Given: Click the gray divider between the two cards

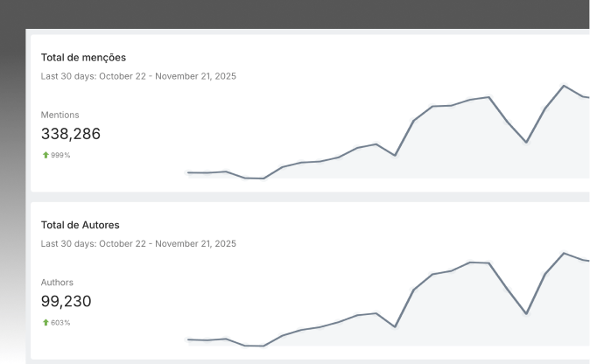Looking at the screenshot, I should click(295, 197).
